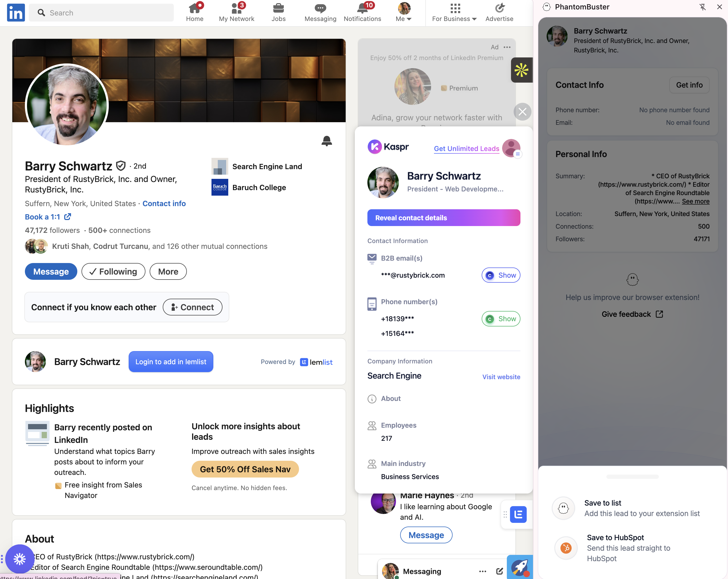The width and height of the screenshot is (728, 579).
Task: Click the Kaspr logo
Action: pos(388,147)
